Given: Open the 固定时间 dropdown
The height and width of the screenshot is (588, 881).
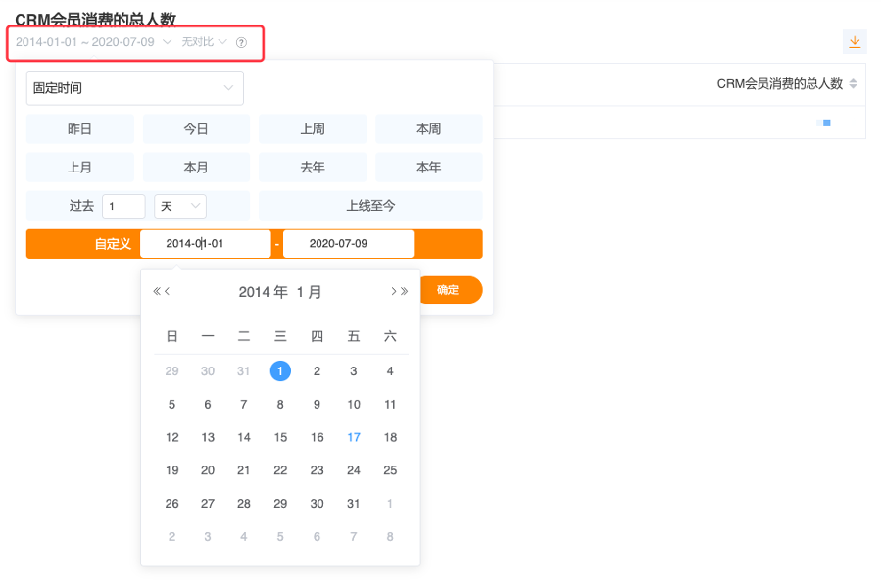Looking at the screenshot, I should 134,88.
